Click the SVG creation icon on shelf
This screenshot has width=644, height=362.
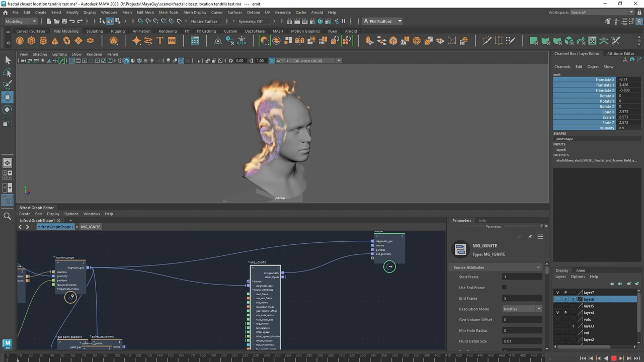point(172,41)
